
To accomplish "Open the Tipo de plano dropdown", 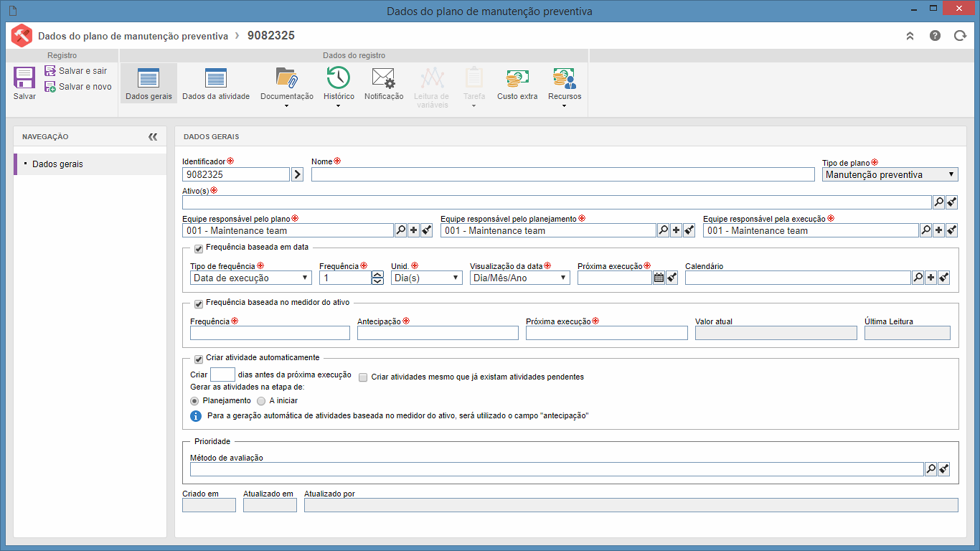I will 890,174.
